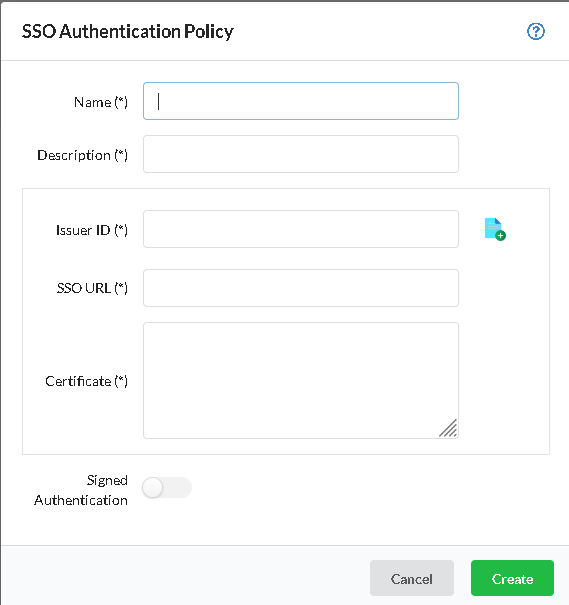Screen dimensions: 569x605
Task: Click the Name (*) label
Action: point(101,102)
